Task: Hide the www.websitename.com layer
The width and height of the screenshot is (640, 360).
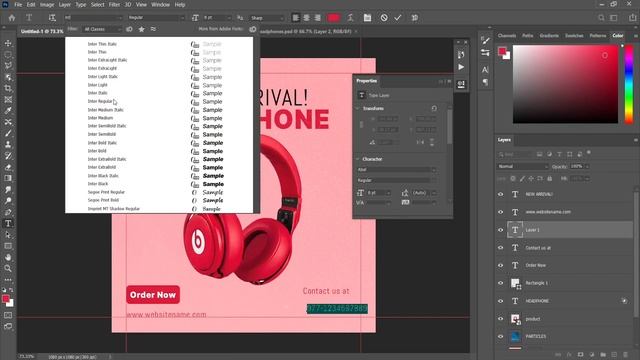Action: click(x=501, y=212)
